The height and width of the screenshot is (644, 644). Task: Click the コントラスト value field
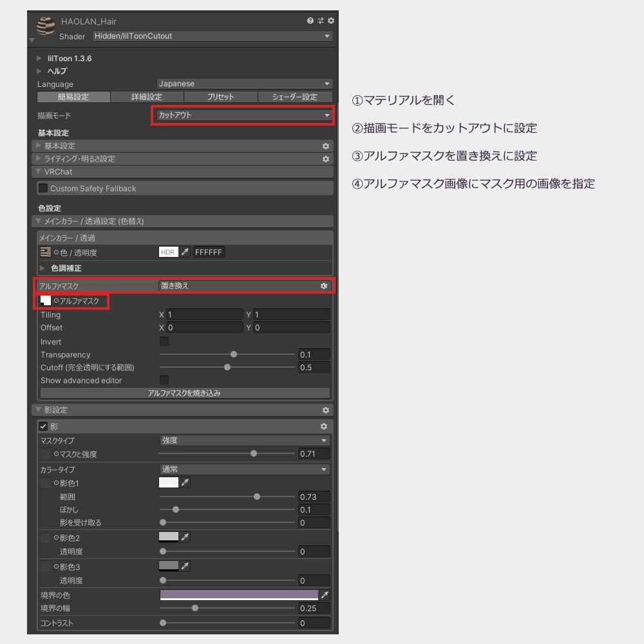click(x=314, y=623)
